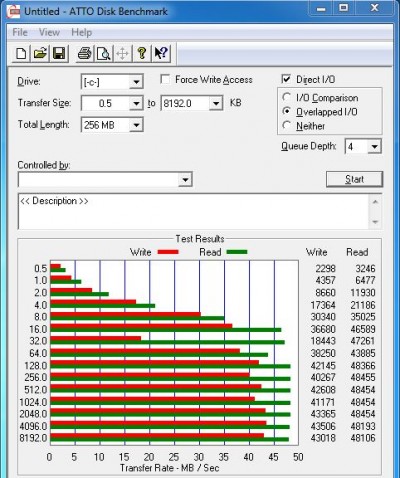The width and height of the screenshot is (400, 478).
Task: Click the ATTO app icon in title bar
Action: coord(14,12)
